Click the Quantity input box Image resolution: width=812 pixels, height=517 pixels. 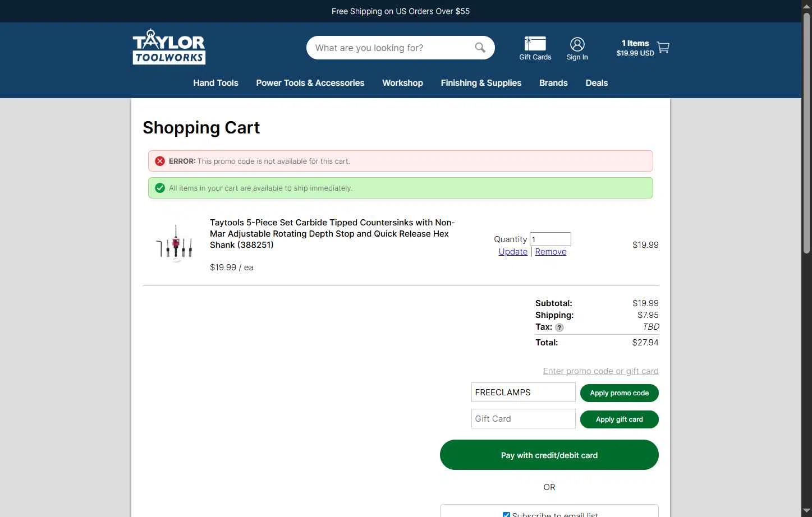click(x=550, y=239)
